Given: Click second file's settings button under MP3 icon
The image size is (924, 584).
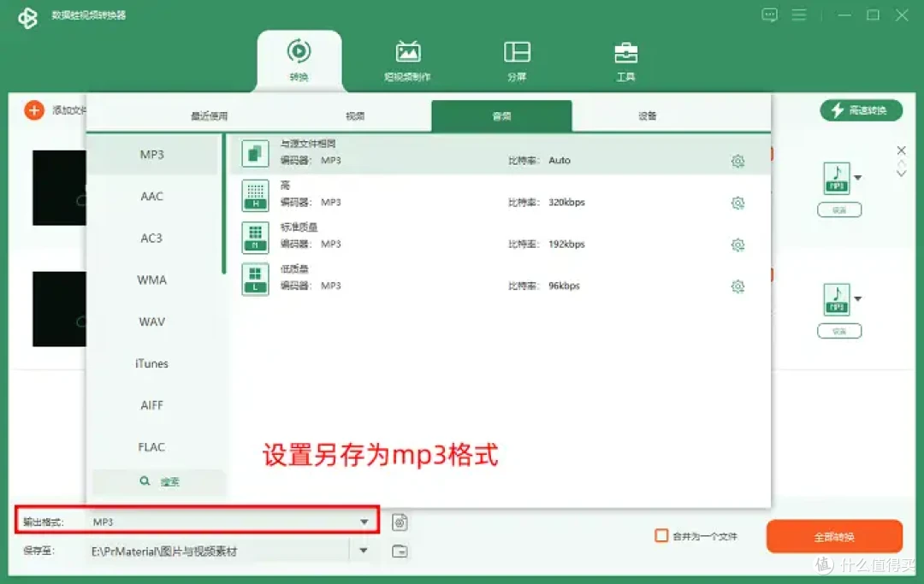Looking at the screenshot, I should pos(839,332).
